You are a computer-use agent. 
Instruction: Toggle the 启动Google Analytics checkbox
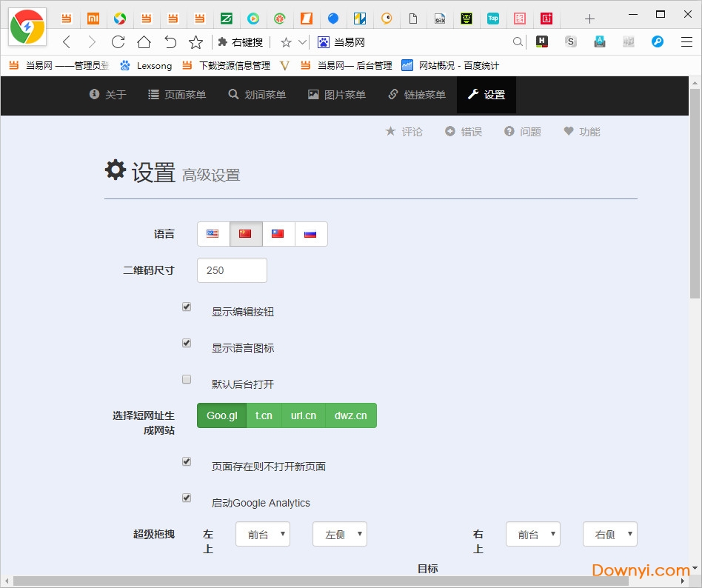pyautogui.click(x=187, y=498)
